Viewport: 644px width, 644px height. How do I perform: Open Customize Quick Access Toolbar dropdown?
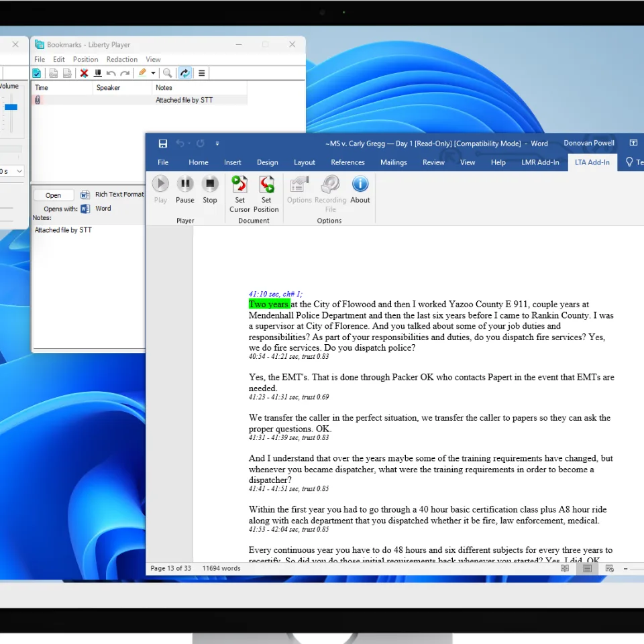[217, 144]
